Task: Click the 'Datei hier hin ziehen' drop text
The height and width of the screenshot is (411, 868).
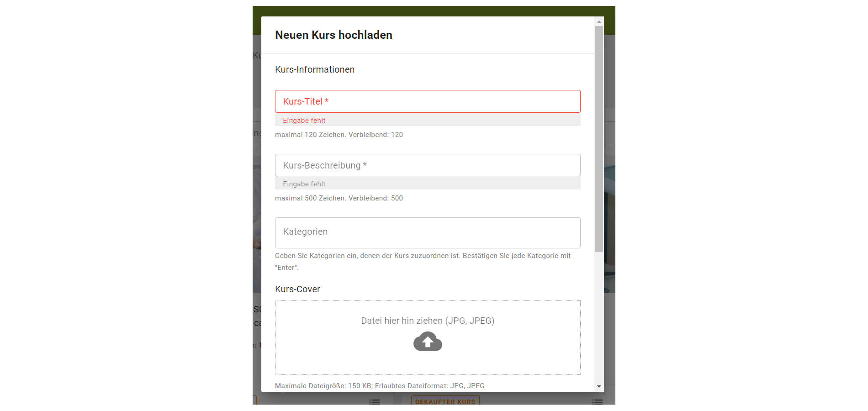Action: [x=428, y=321]
